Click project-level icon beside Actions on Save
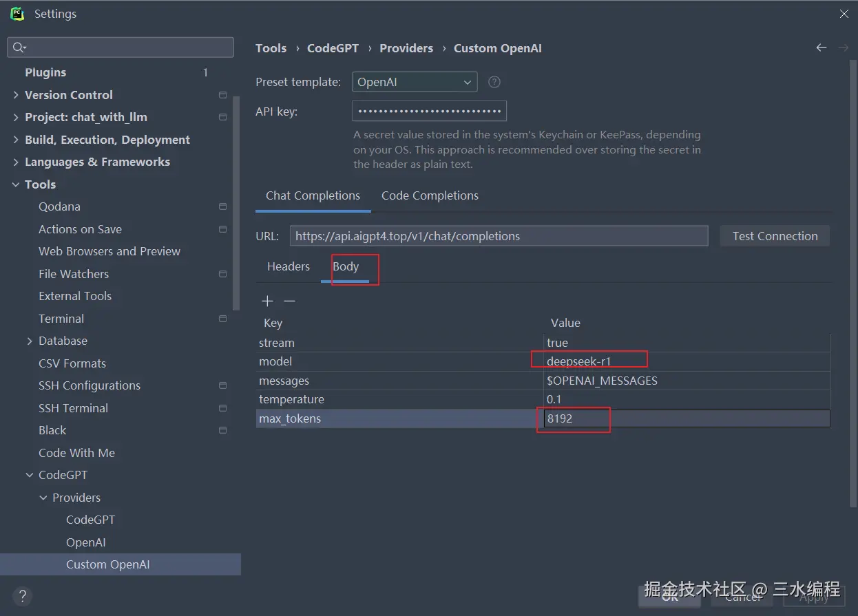The image size is (858, 616). click(x=222, y=229)
